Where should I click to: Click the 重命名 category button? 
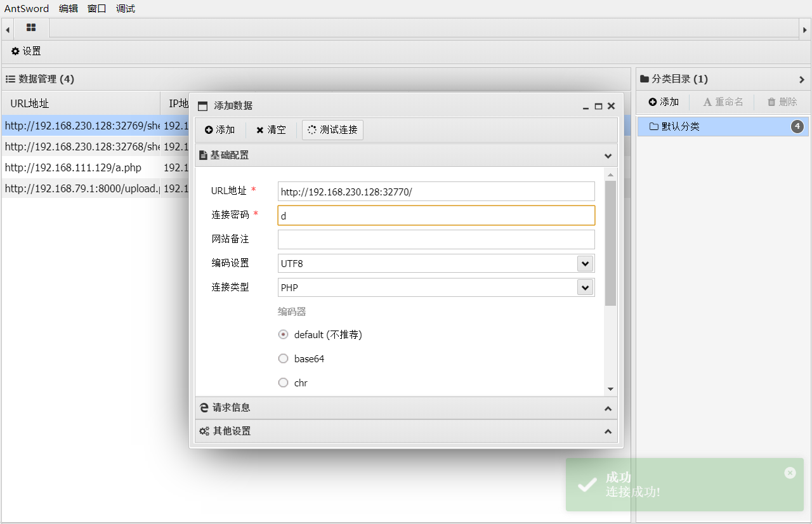[x=723, y=102]
